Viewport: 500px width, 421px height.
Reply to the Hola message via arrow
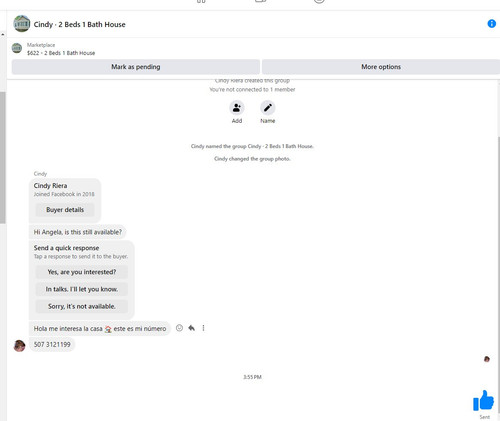(191, 328)
